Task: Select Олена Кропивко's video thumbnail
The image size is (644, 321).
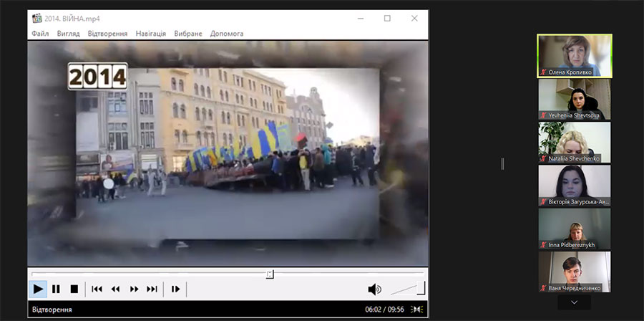Action: 575,56
